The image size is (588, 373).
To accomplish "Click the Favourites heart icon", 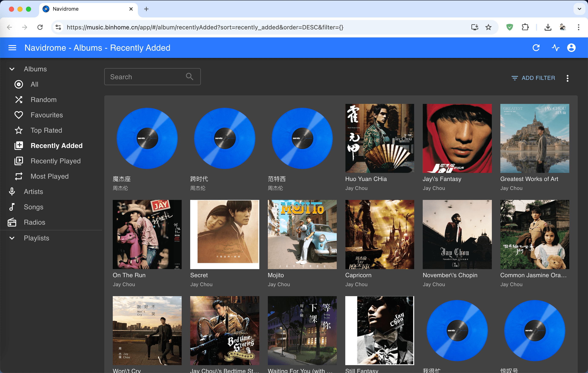I will 19,115.
